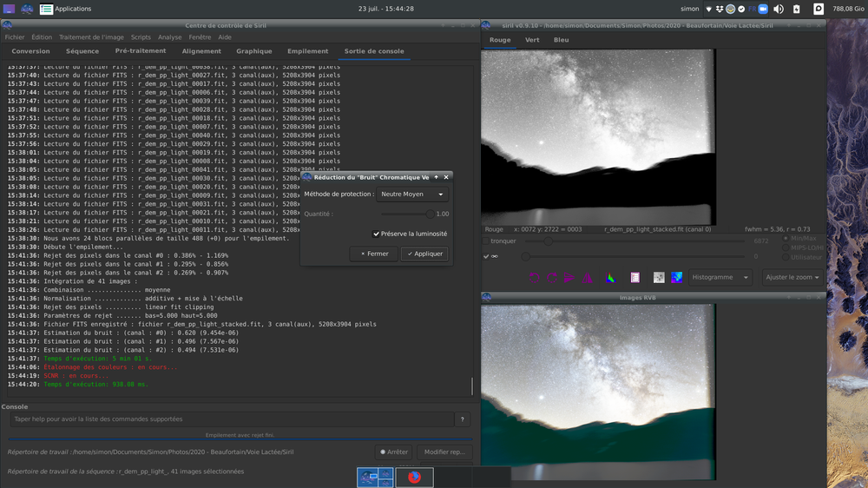Toggle the false color rendering icon

[677, 278]
